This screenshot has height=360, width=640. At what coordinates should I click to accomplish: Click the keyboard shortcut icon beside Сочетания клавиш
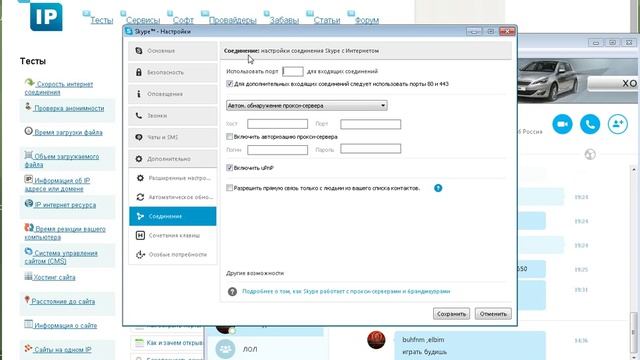tap(140, 236)
